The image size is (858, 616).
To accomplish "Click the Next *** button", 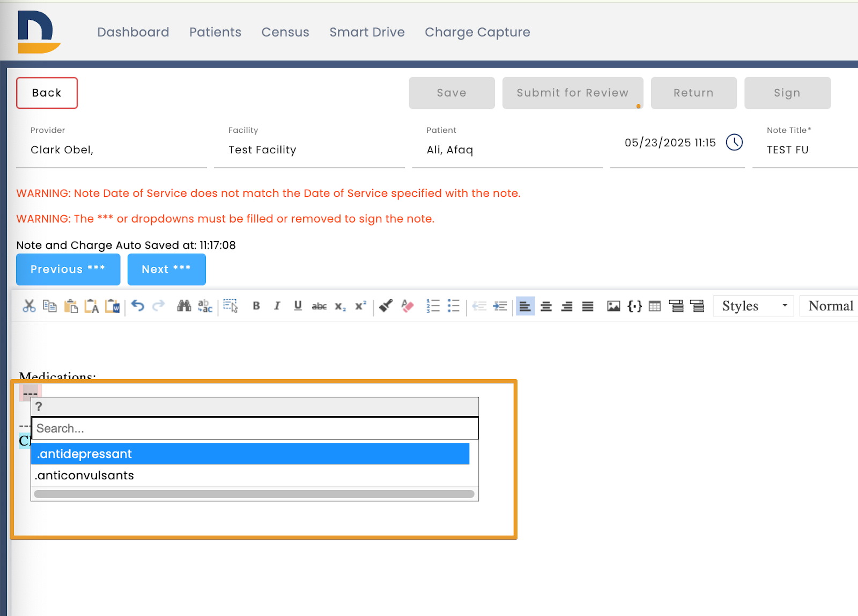I will (x=166, y=269).
